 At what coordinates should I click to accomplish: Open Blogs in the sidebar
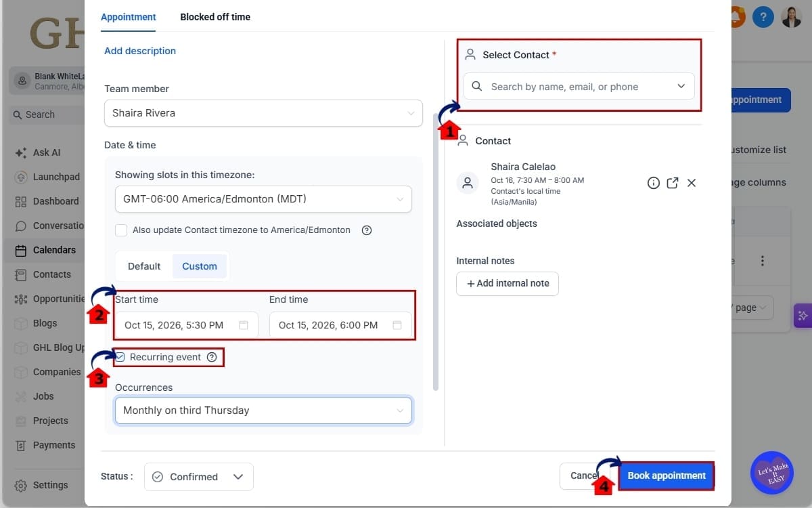(x=37, y=323)
